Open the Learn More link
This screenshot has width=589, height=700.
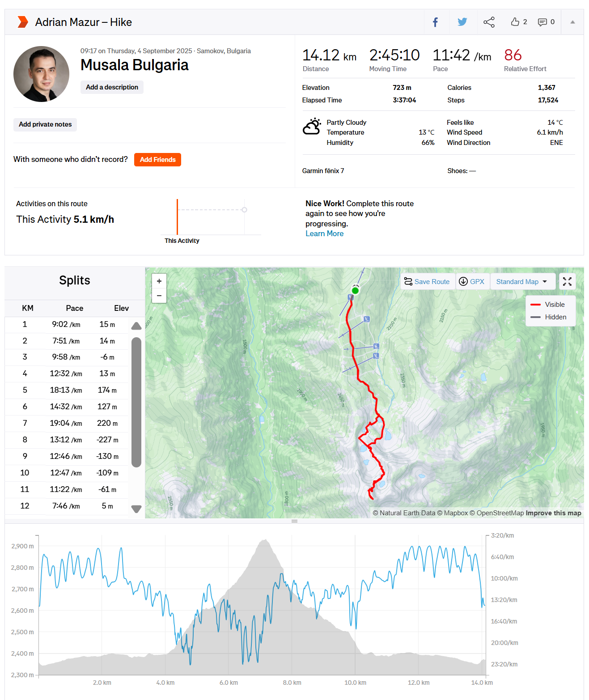pos(324,233)
